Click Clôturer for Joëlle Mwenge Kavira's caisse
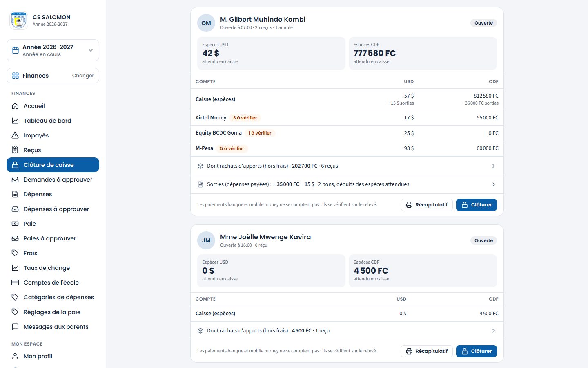588x368 pixels. coord(477,351)
